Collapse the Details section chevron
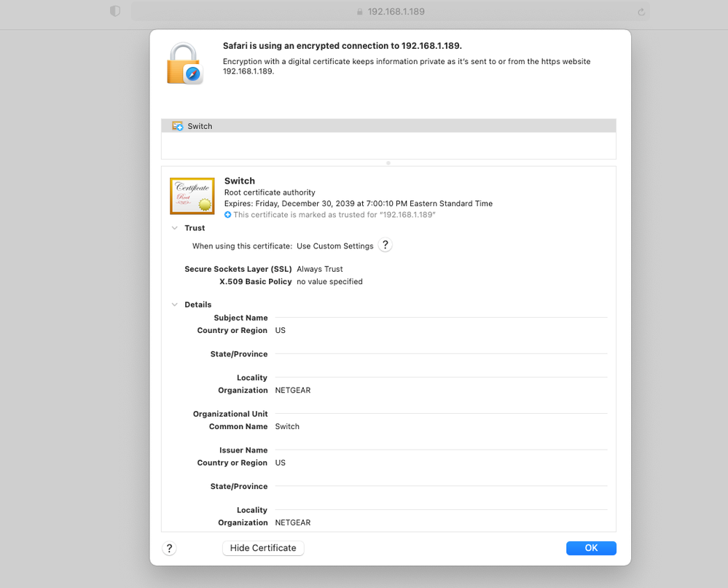Image resolution: width=728 pixels, height=588 pixels. pos(175,305)
